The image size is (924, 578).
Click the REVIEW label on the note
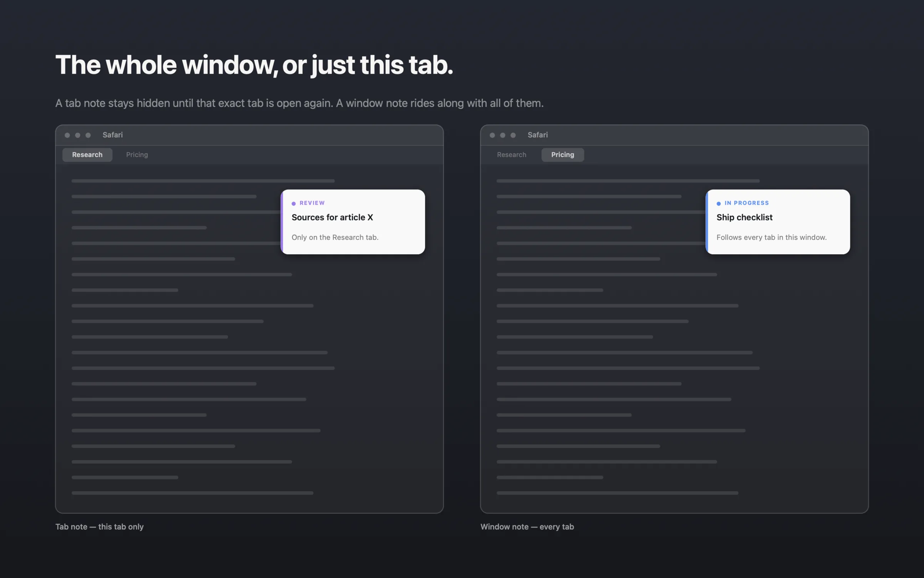312,203
